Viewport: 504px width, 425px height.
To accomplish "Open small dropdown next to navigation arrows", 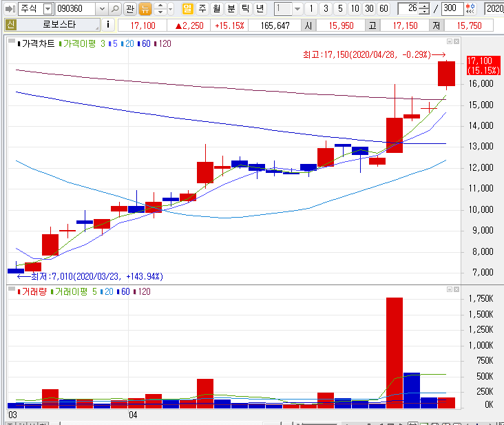I will tap(171, 9).
